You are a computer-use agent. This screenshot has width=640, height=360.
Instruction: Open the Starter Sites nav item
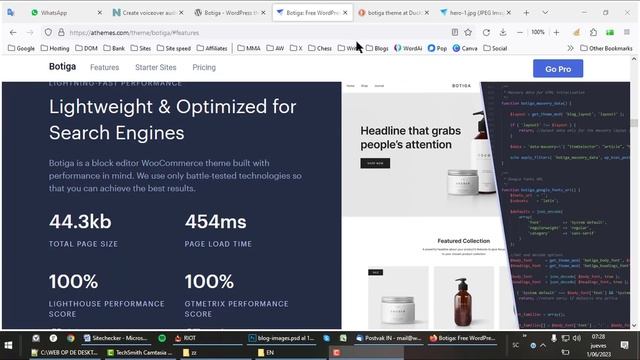point(156,67)
